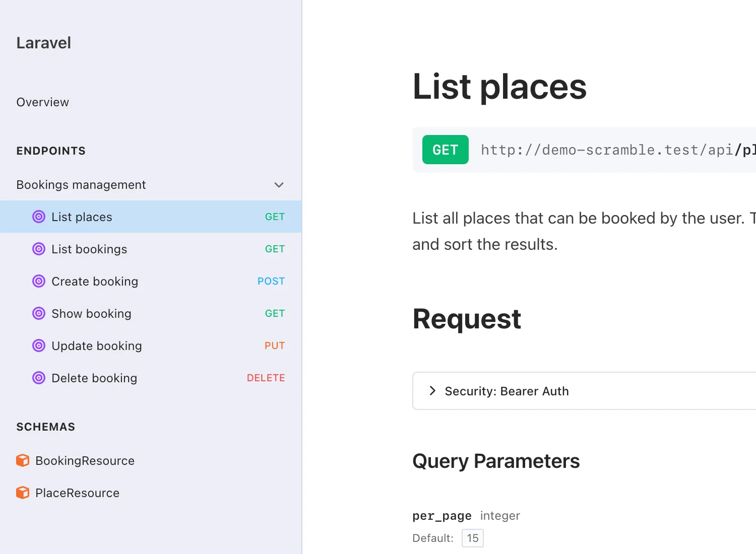The width and height of the screenshot is (756, 554).
Task: Click the GET label on List bookings
Action: coord(275,249)
